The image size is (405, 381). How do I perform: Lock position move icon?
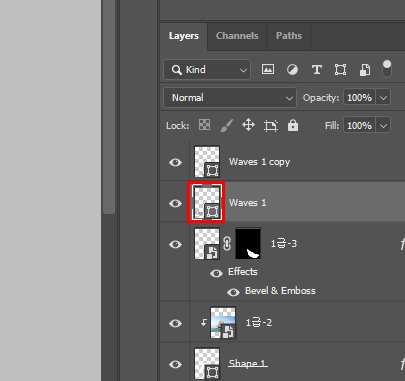pos(248,125)
